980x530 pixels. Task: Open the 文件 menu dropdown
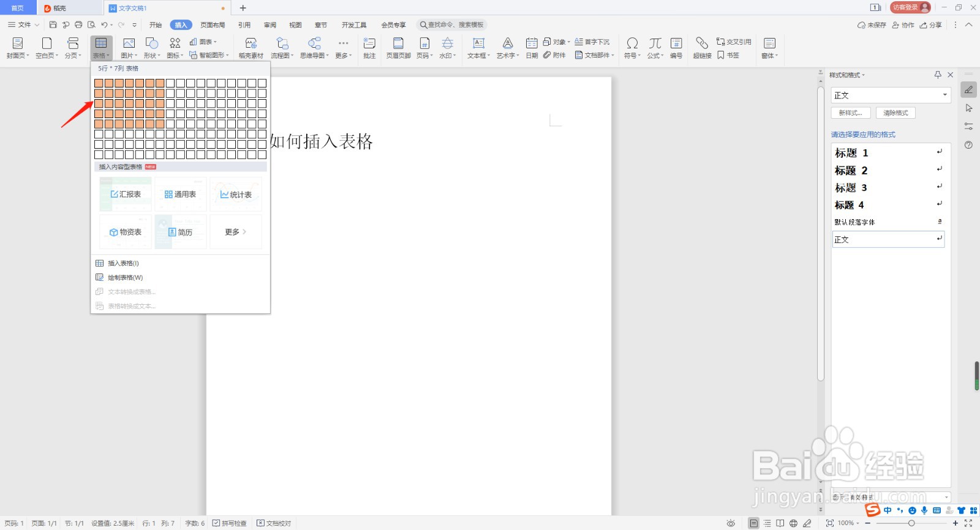point(24,25)
